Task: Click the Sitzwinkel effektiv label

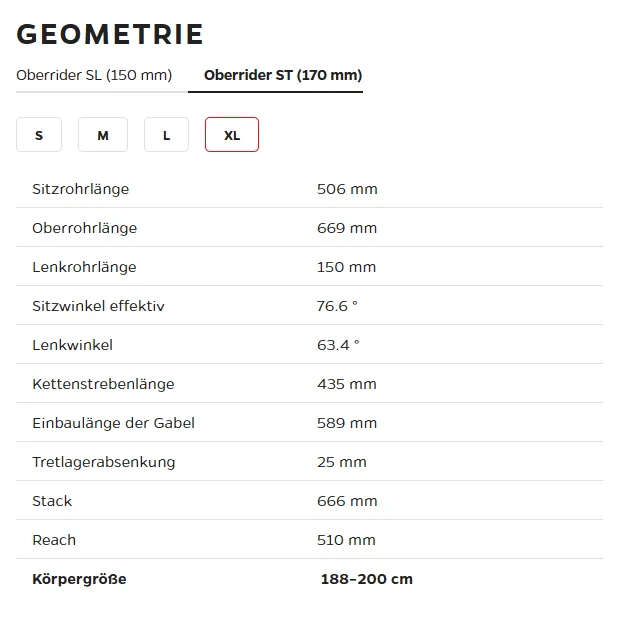Action: click(x=99, y=306)
